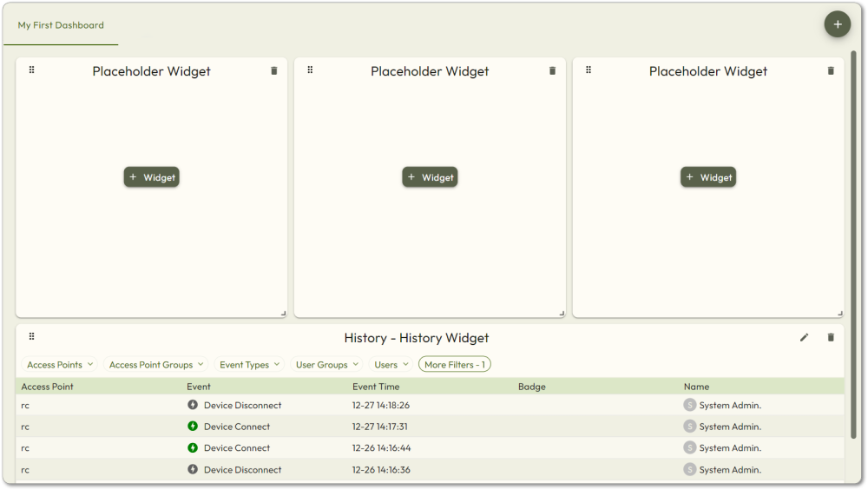Click connect icon in 14:16:44 row

coord(193,448)
